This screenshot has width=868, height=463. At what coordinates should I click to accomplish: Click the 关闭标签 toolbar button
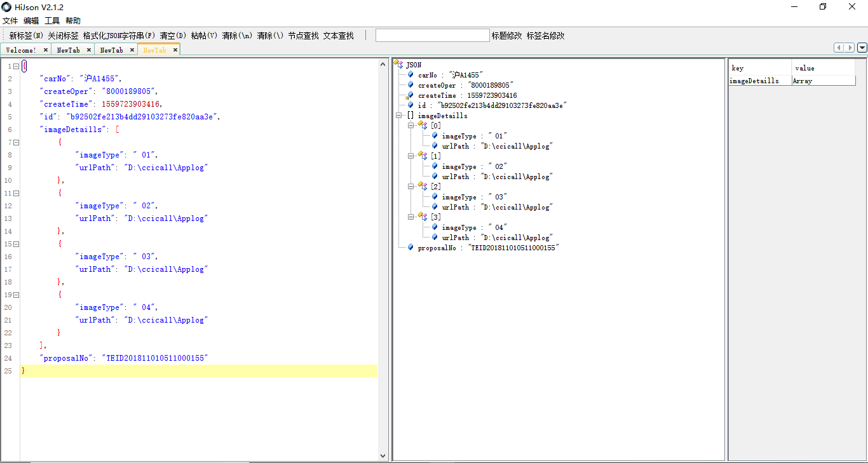pos(64,36)
